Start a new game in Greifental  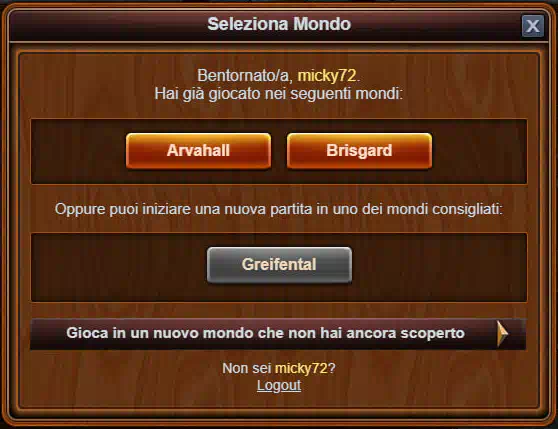pos(279,265)
